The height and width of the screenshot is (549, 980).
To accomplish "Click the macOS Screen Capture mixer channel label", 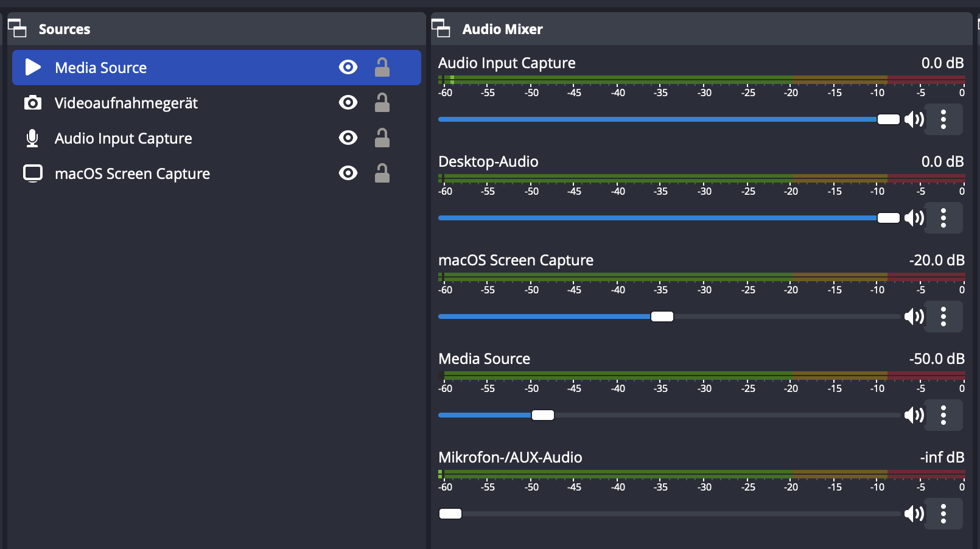I will click(516, 261).
